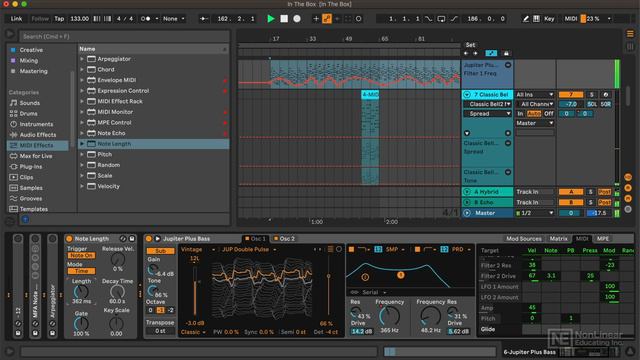Click the Jupiter Plus Bass unfold play icon
Screen dimensions: 640x360
pos(157,238)
